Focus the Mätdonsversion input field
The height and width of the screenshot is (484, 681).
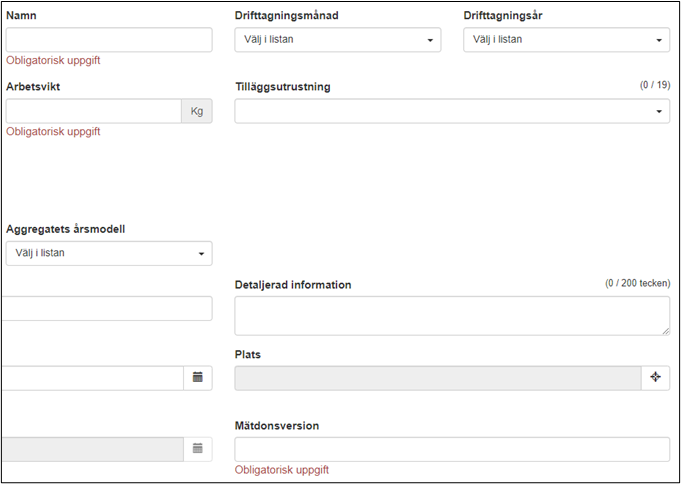pos(452,449)
